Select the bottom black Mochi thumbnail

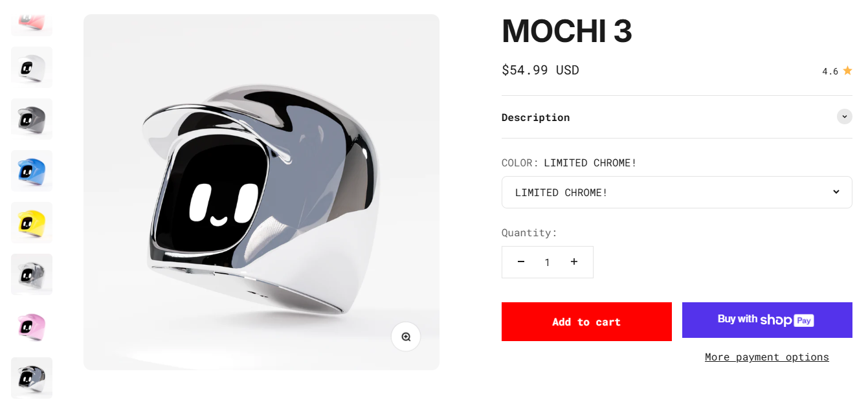32,378
